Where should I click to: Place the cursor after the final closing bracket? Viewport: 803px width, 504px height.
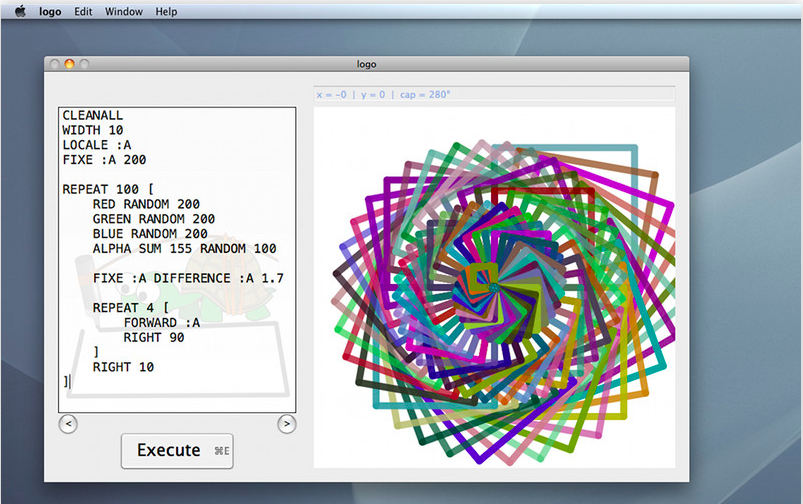(x=69, y=382)
